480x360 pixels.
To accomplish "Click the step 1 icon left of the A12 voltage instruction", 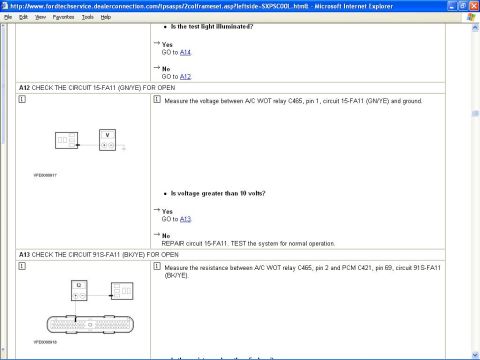I will tap(157, 99).
